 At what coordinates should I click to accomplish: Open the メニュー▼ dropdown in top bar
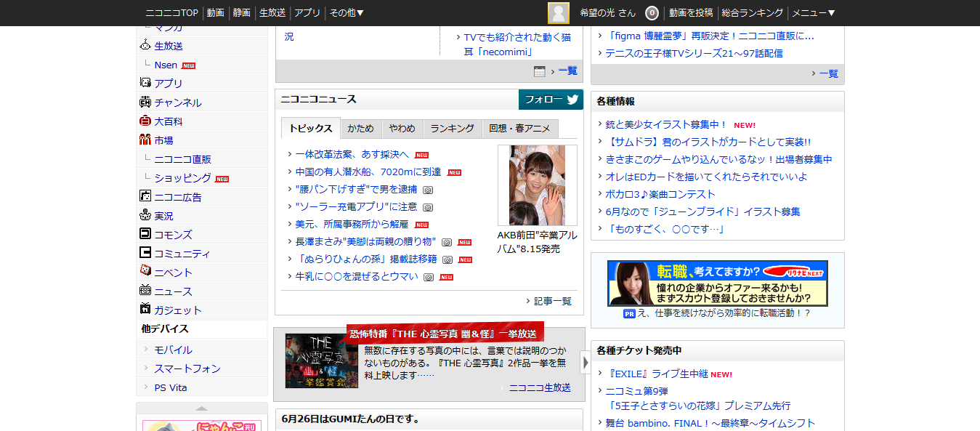tap(814, 13)
